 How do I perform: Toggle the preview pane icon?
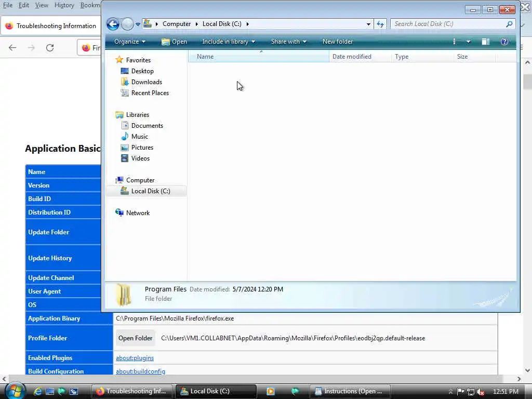pyautogui.click(x=486, y=42)
